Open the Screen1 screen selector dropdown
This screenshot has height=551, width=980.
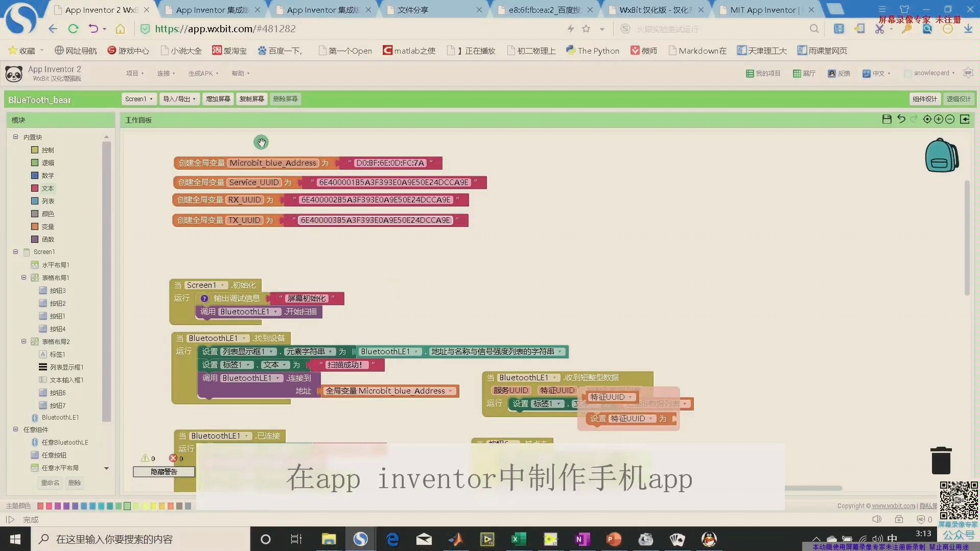(138, 99)
